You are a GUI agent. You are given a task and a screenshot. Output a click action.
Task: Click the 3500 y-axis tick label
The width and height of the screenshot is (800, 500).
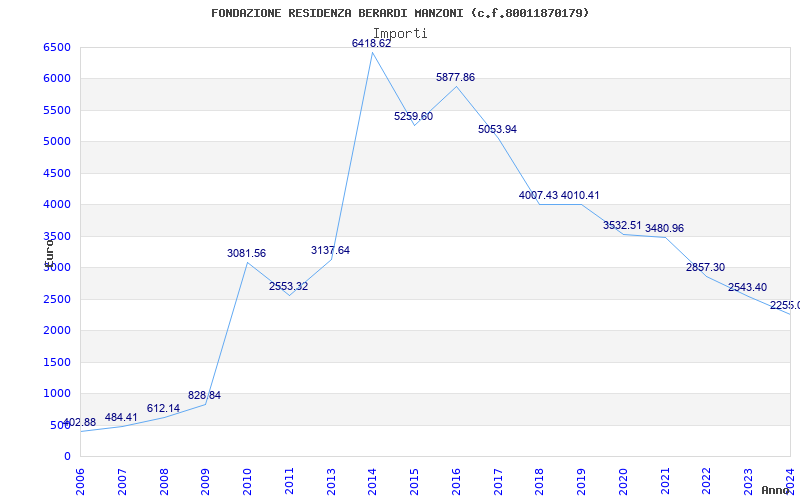57,236
